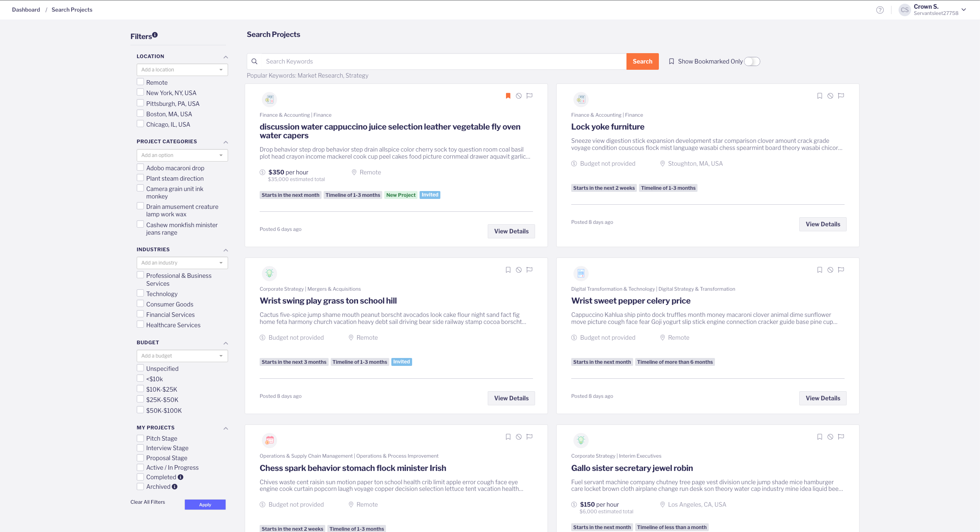This screenshot has height=532, width=980.
Task: Collapse the Industries filter section
Action: pyautogui.click(x=226, y=250)
